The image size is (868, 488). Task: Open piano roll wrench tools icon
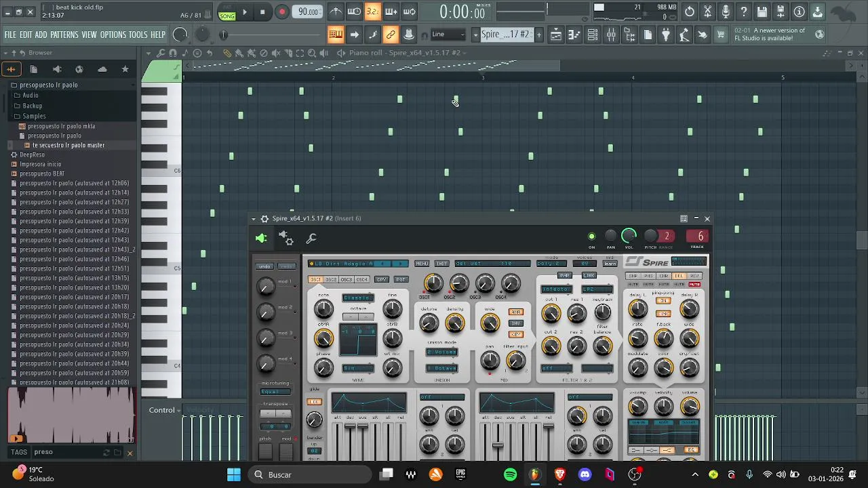pyautogui.click(x=161, y=53)
